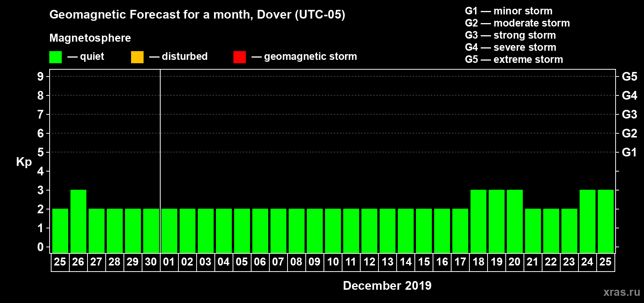The height and width of the screenshot is (303, 644).
Task: Click the Kp axis label
Action: coord(24,162)
